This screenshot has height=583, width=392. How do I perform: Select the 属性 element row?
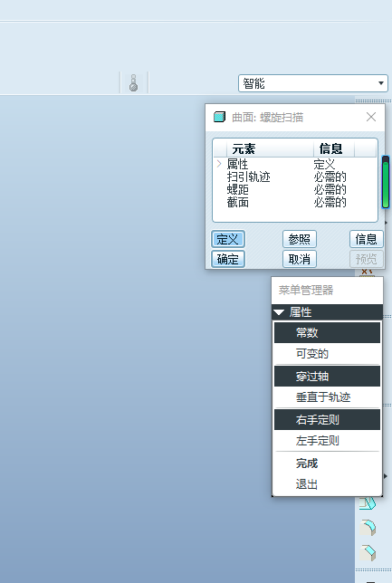click(x=295, y=164)
